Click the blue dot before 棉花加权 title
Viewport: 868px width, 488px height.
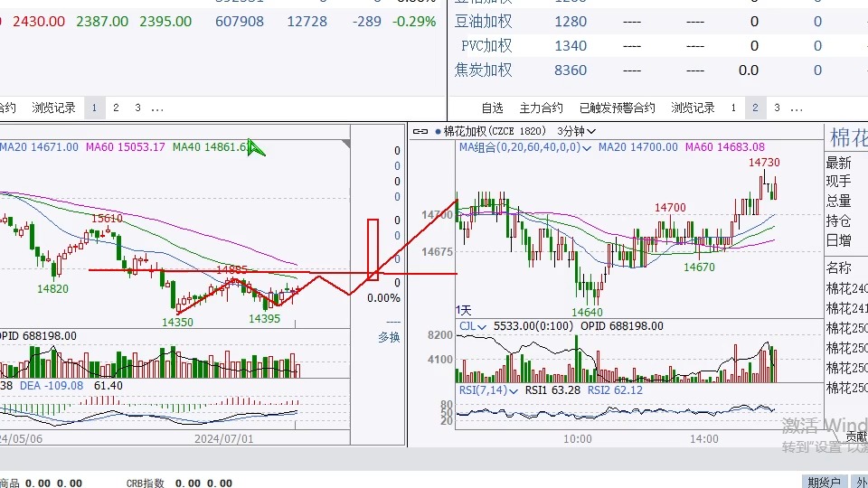pyautogui.click(x=439, y=131)
